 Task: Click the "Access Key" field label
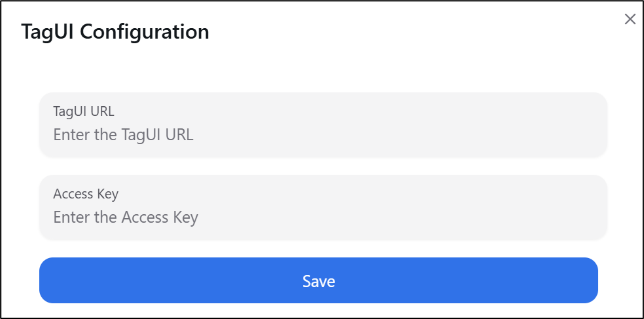[x=86, y=194]
